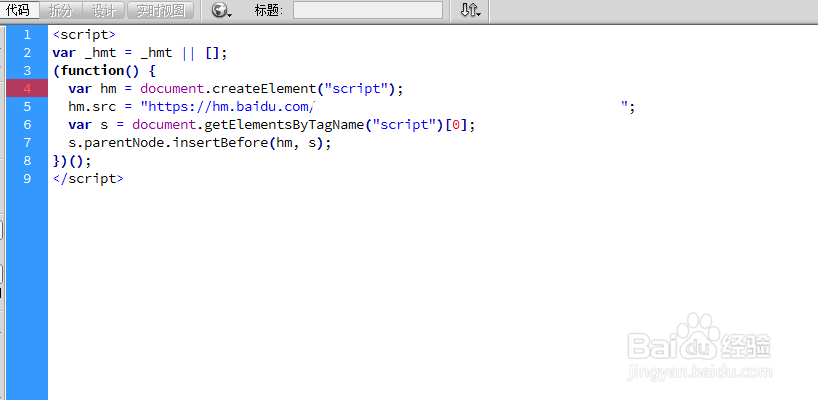Click the closing </script> tag
This screenshot has width=818, height=400.
pyautogui.click(x=88, y=178)
